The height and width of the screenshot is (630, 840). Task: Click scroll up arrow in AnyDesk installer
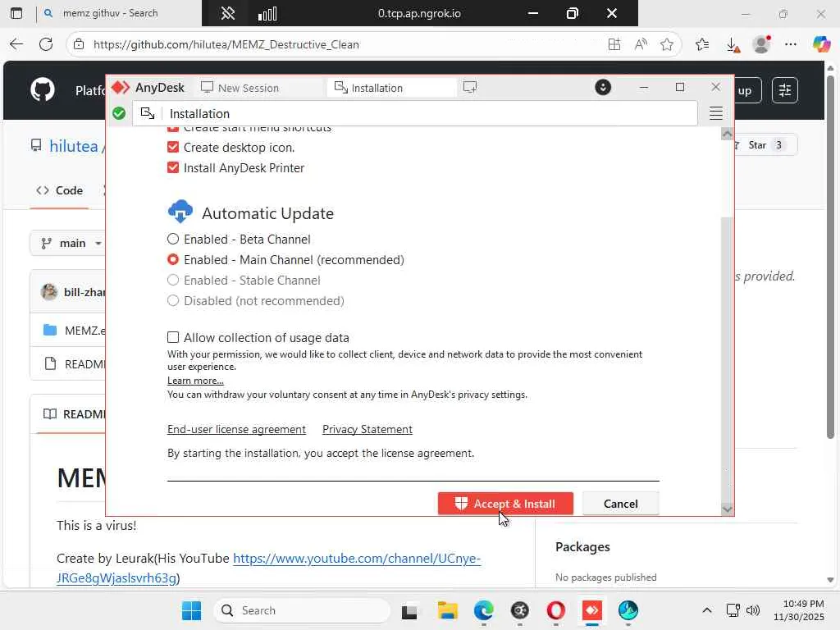(727, 134)
